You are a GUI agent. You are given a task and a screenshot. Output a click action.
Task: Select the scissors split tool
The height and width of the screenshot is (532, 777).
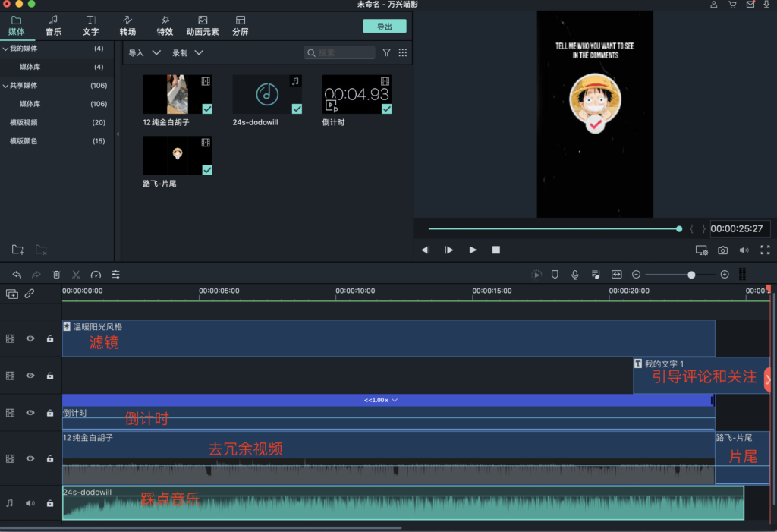coord(76,275)
